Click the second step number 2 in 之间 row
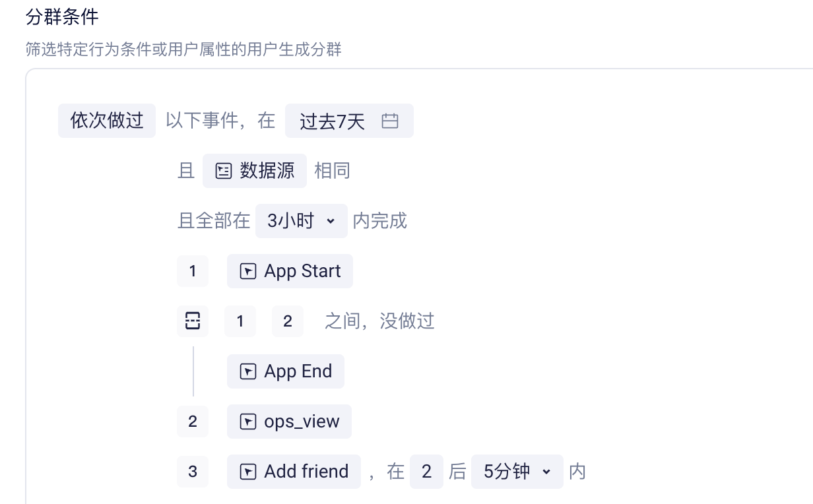The image size is (813, 504). (x=288, y=321)
